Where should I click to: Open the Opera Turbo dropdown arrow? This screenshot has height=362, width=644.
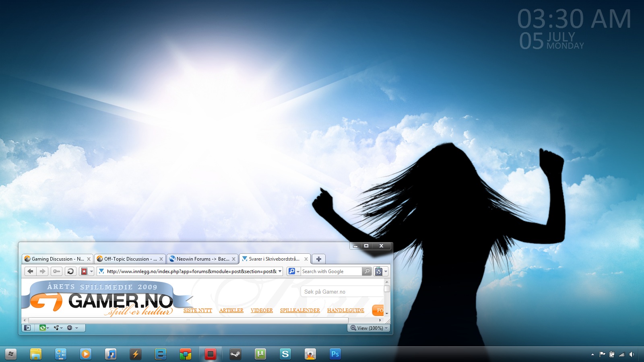click(x=76, y=328)
